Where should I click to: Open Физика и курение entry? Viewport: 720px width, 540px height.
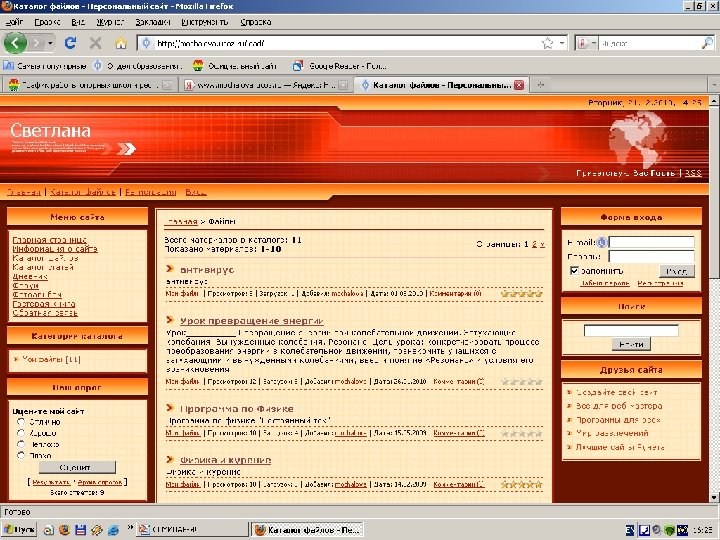225,460
